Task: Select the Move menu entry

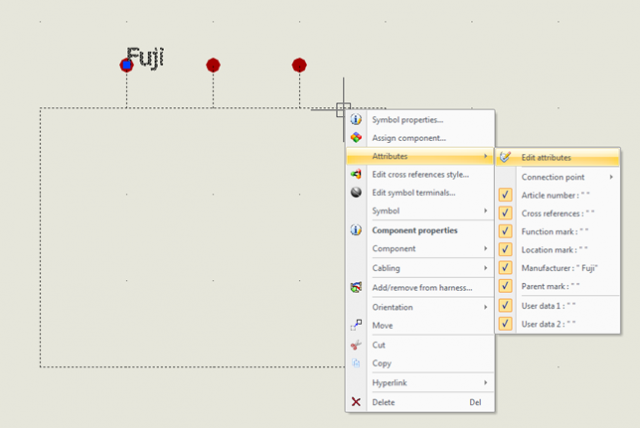Action: point(420,326)
